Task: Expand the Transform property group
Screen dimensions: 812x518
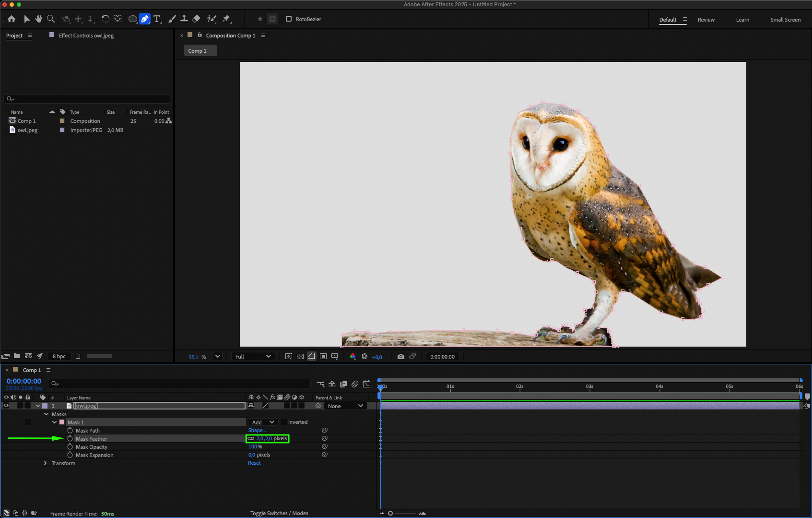Action: (46, 463)
